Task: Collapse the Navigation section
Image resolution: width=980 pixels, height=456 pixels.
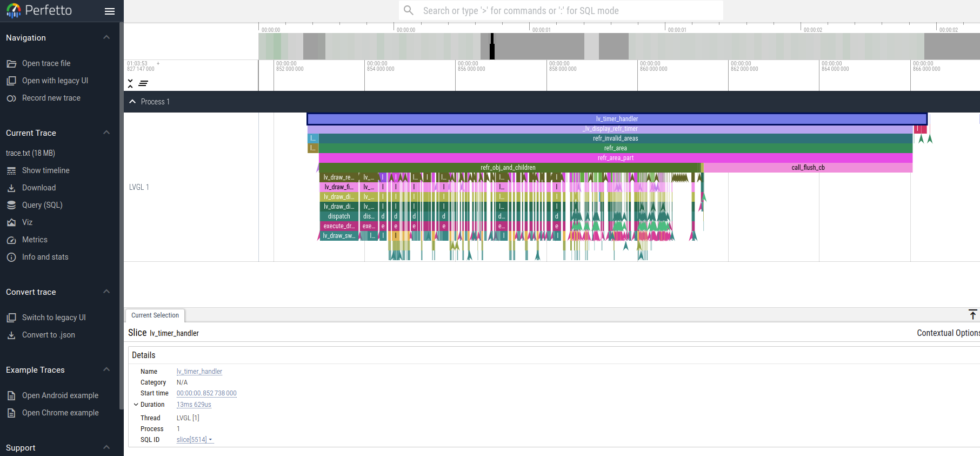Action: coord(106,37)
